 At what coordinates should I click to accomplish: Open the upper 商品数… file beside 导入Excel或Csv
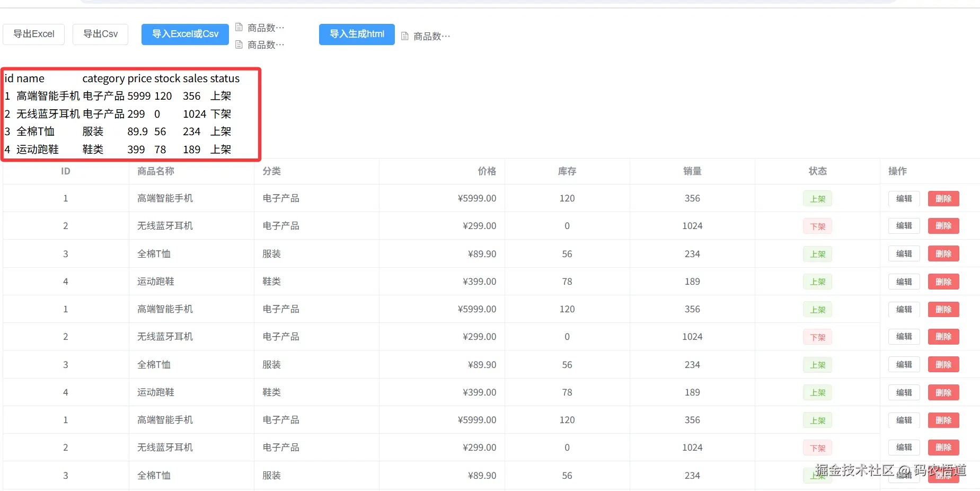266,28
